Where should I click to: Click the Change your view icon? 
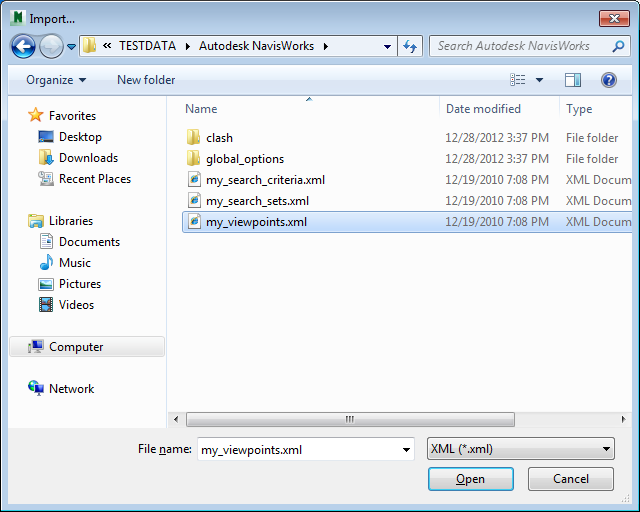(518, 80)
